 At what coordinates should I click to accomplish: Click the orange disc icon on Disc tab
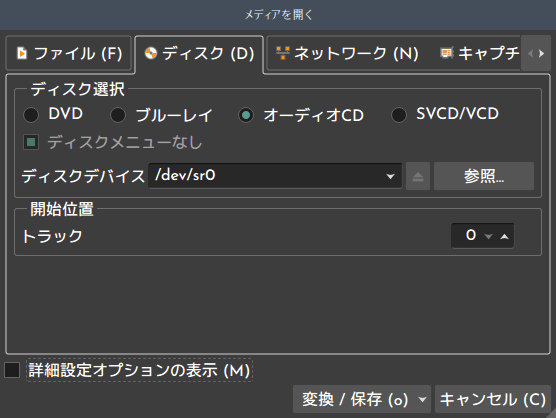pos(151,53)
